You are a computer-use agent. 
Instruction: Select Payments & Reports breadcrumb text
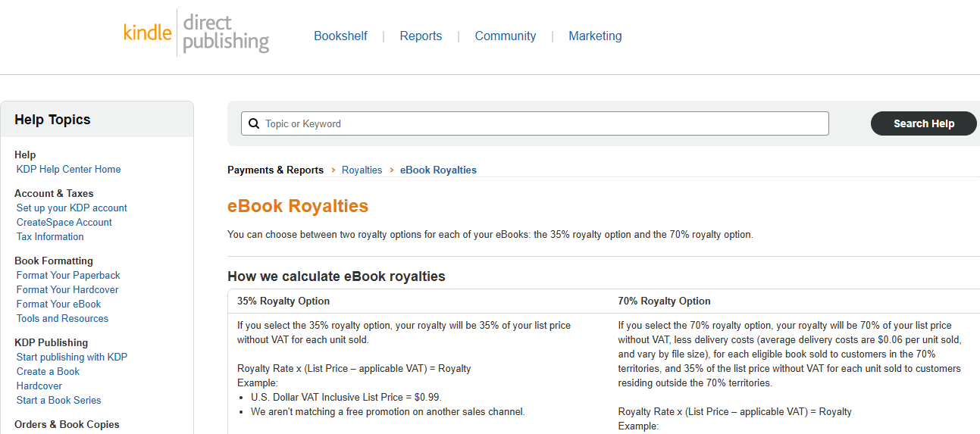click(275, 170)
